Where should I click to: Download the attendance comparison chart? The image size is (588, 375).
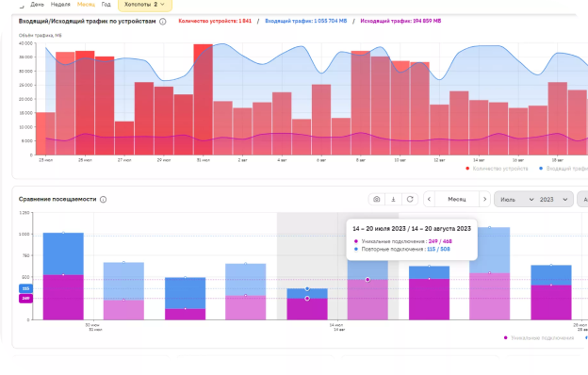(x=393, y=199)
